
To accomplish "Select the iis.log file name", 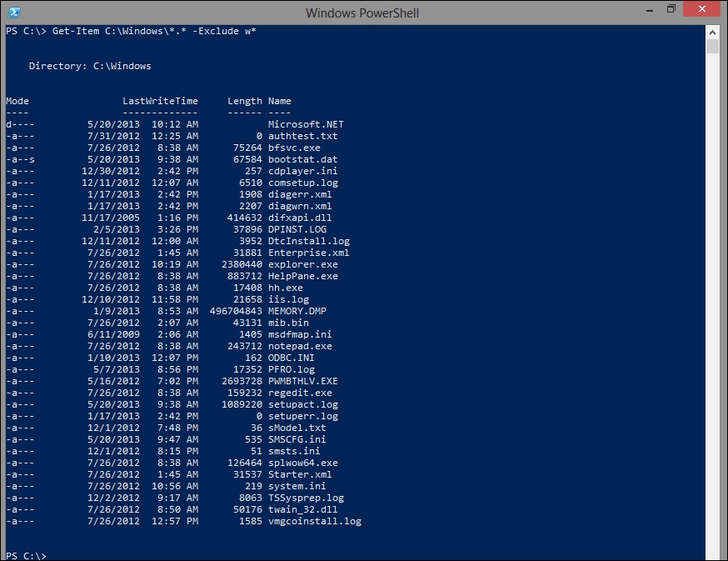I will [x=288, y=299].
